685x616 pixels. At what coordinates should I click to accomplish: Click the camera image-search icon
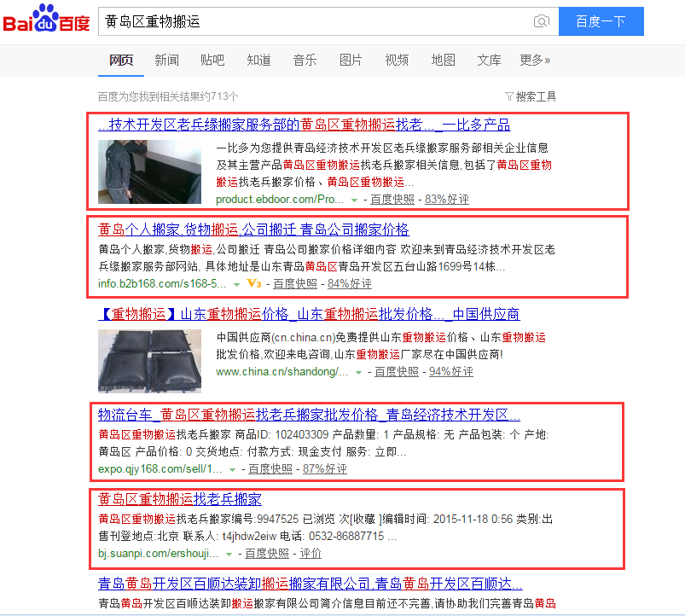[x=542, y=21]
